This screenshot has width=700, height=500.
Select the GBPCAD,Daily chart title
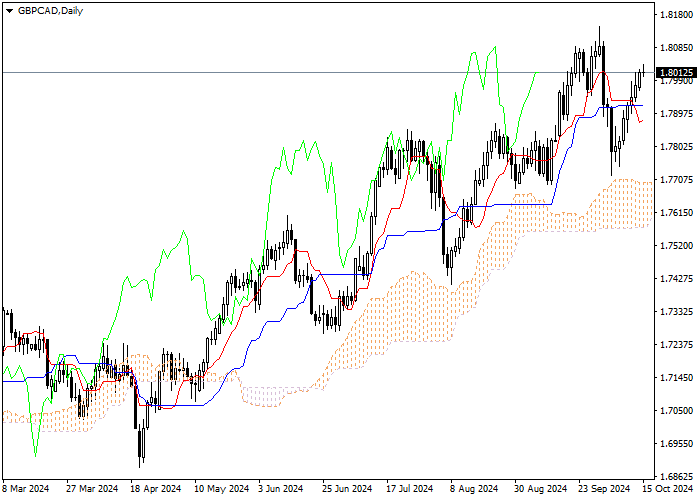pyautogui.click(x=50, y=11)
